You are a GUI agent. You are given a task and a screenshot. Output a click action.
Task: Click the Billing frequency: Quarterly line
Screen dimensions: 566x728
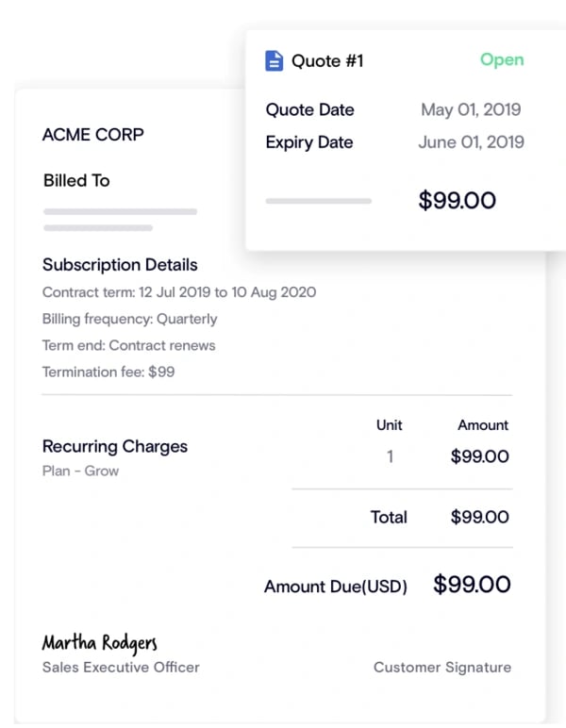pyautogui.click(x=129, y=319)
